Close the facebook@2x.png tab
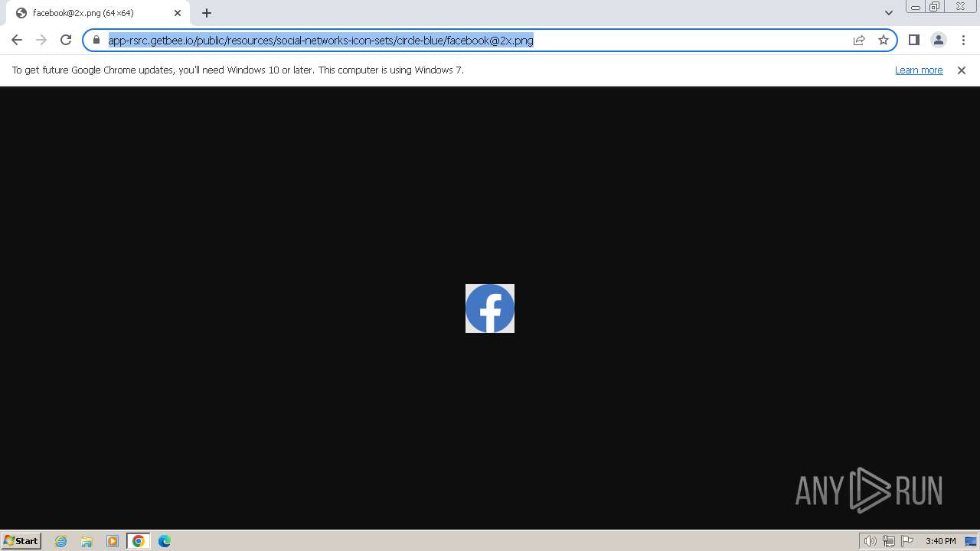Screen dimensions: 980x551 (178, 13)
